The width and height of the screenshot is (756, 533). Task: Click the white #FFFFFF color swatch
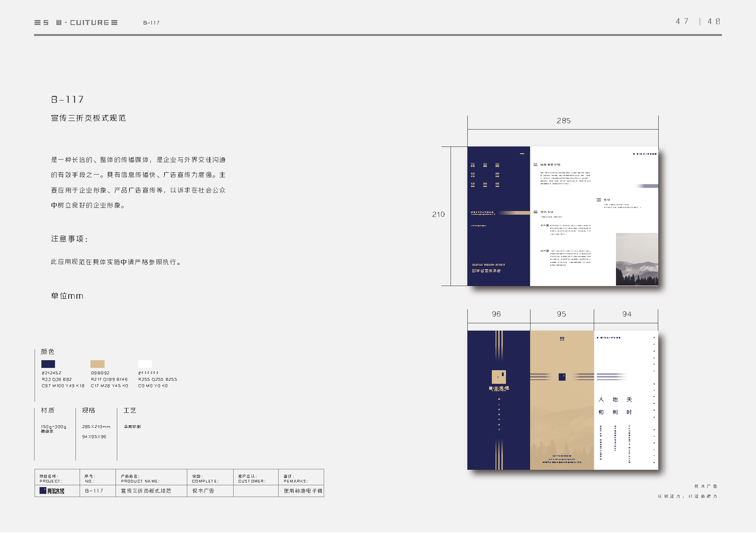click(145, 364)
